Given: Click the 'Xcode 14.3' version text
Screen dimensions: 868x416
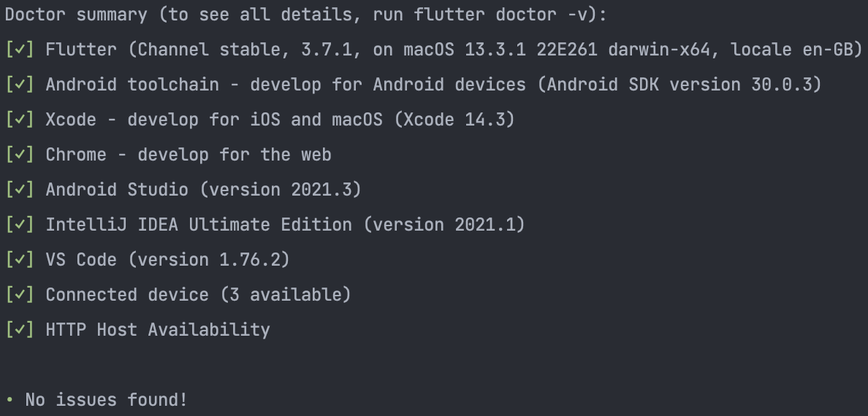Looking at the screenshot, I should (x=454, y=120).
